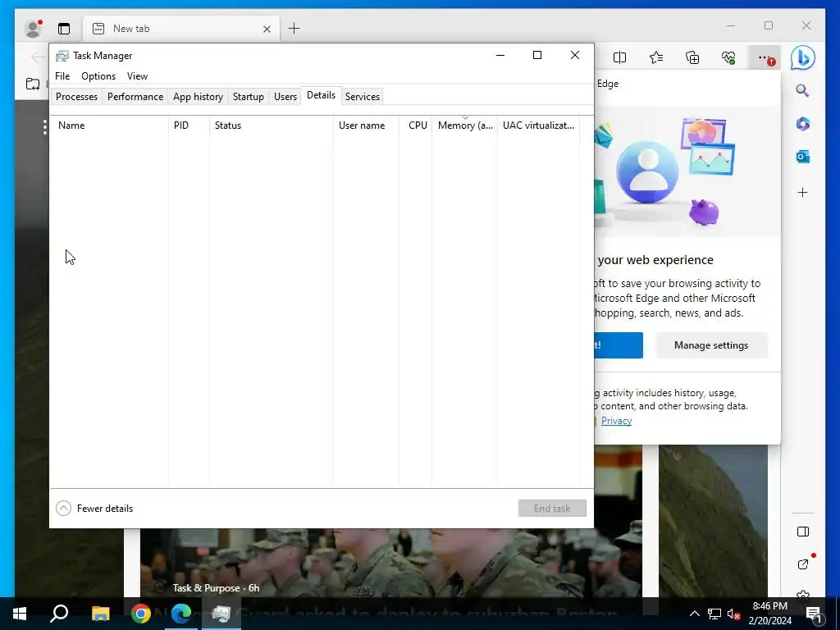Image resolution: width=840 pixels, height=630 pixels.
Task: Toggle the Edge sidebar panel icon
Action: tap(802, 532)
